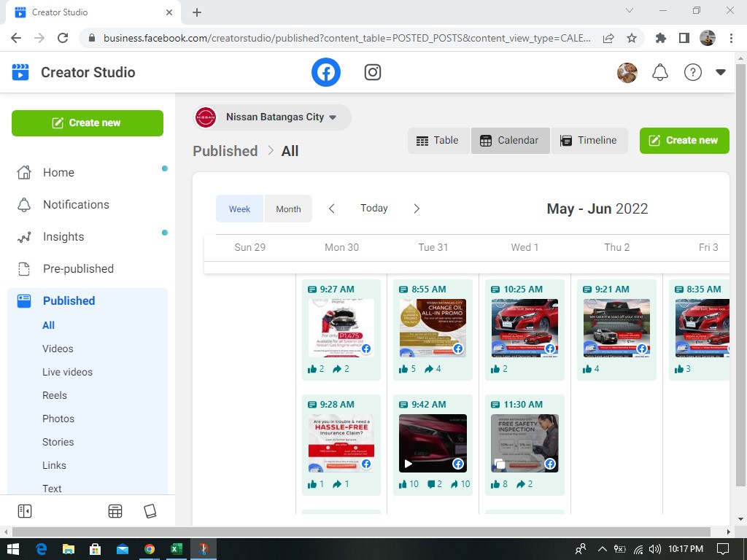Click the Wed 1 day header
This screenshot has height=560, width=747.
525,248
